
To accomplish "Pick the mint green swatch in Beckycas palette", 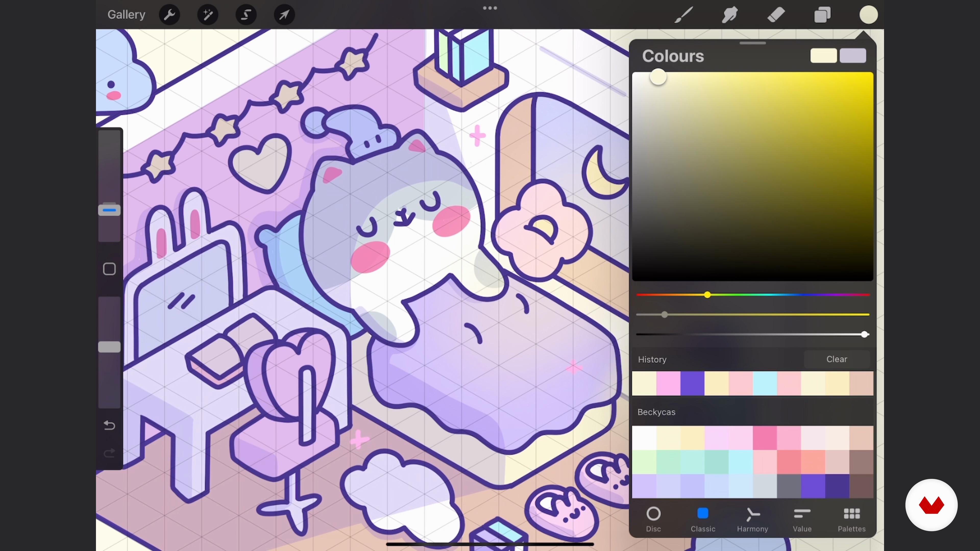I will 668,462.
